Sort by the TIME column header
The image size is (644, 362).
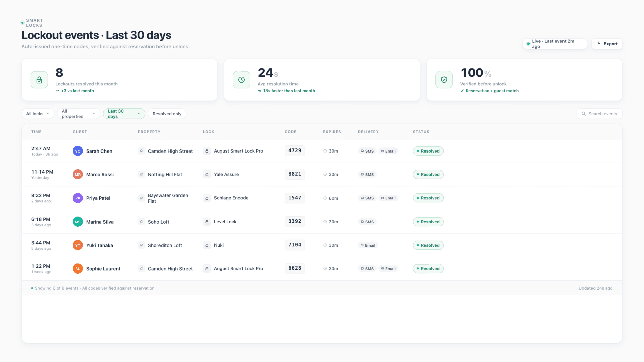(37, 132)
